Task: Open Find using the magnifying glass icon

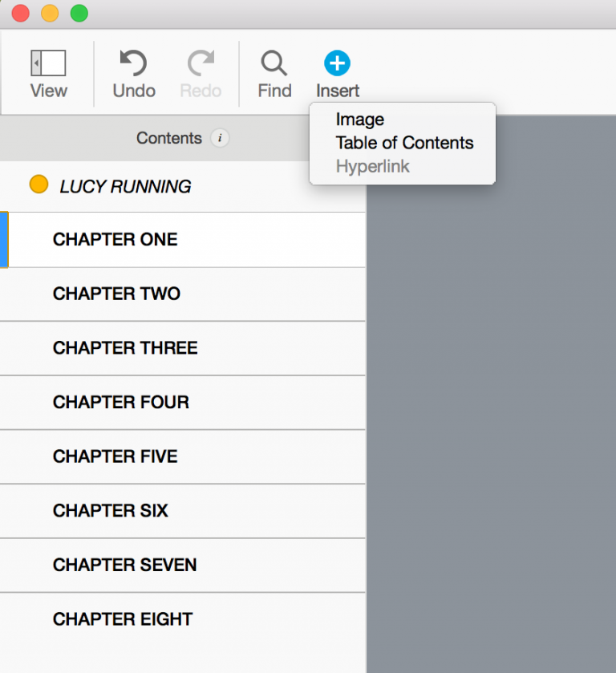Action: pos(274,63)
